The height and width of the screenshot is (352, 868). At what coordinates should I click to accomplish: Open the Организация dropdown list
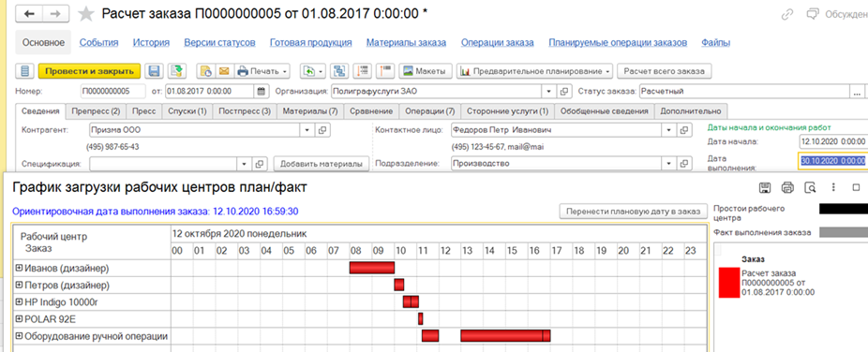coord(548,91)
